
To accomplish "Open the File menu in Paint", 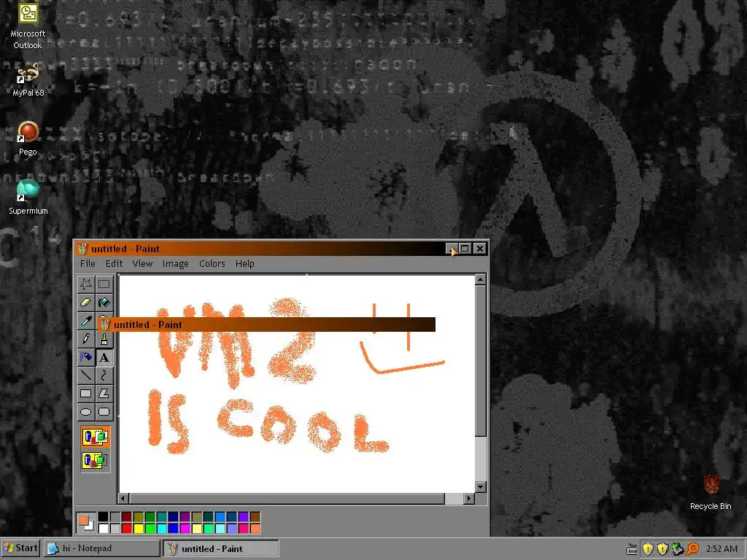I will tap(88, 263).
